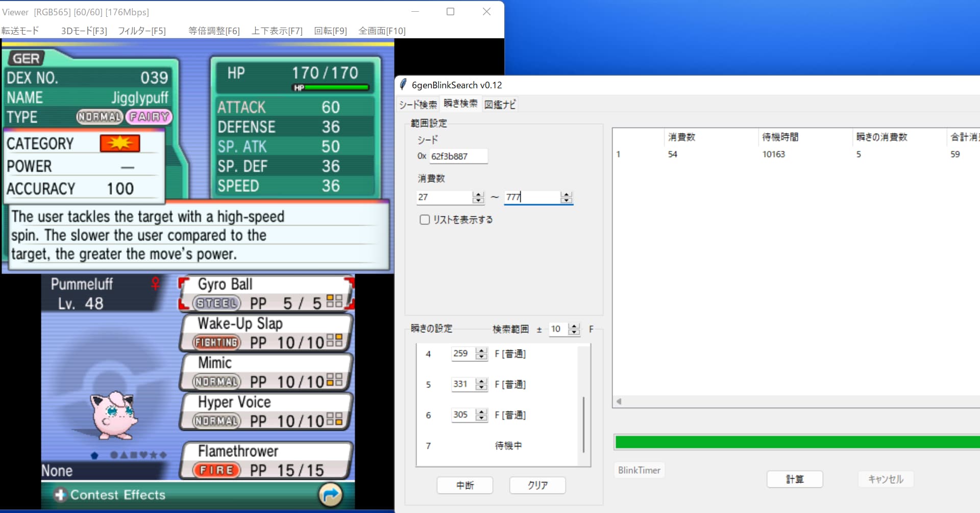Minimize the Viewer window
The width and height of the screenshot is (980, 513).
(x=415, y=12)
